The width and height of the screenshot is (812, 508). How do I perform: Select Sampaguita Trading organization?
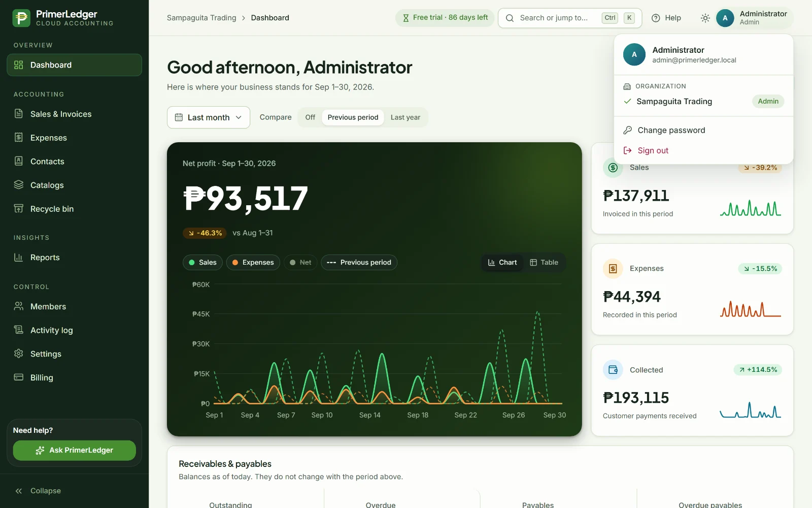point(703,101)
